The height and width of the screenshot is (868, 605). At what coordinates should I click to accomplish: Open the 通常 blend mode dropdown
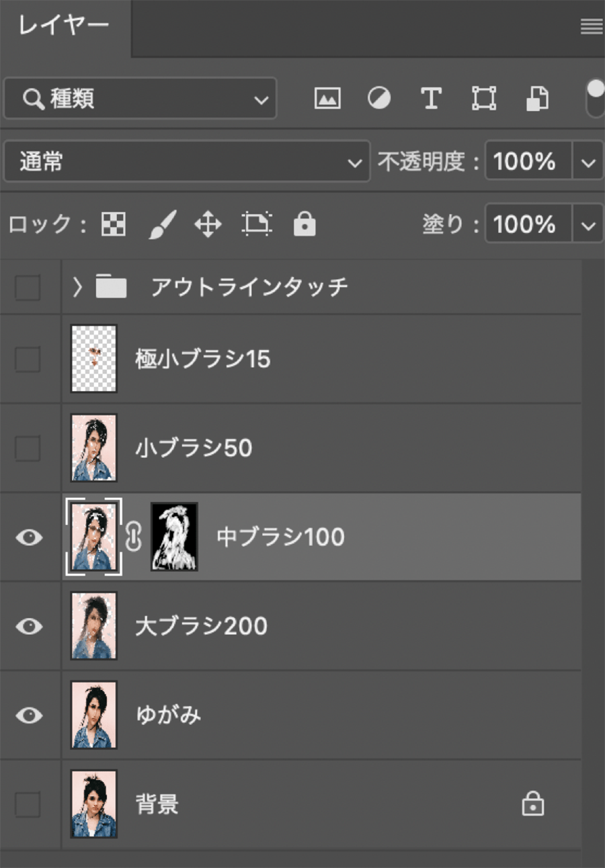click(187, 162)
